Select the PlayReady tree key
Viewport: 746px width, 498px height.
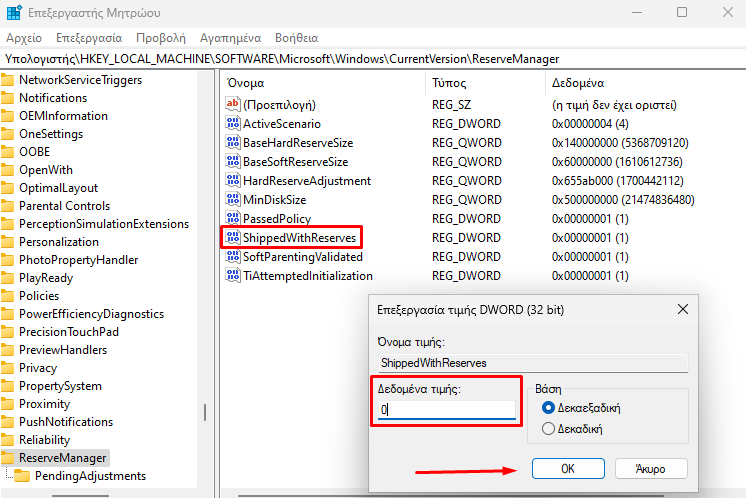(46, 278)
